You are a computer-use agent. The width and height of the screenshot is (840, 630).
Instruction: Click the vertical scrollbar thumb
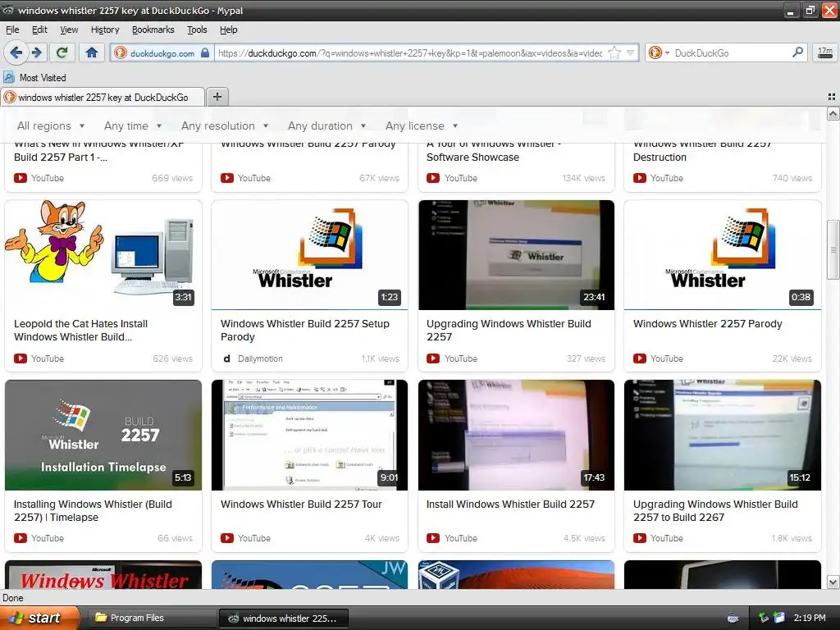(x=833, y=249)
